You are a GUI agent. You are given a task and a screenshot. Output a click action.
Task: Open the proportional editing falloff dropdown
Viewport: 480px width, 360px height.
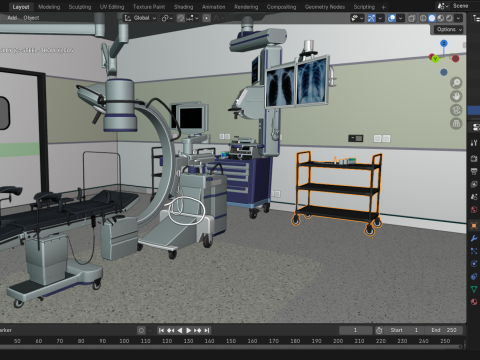pos(218,18)
